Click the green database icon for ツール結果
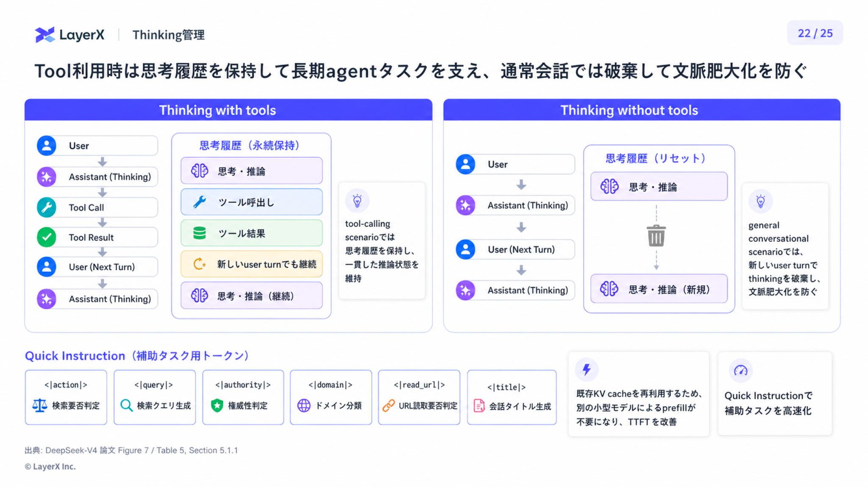868x487 pixels. [x=199, y=233]
